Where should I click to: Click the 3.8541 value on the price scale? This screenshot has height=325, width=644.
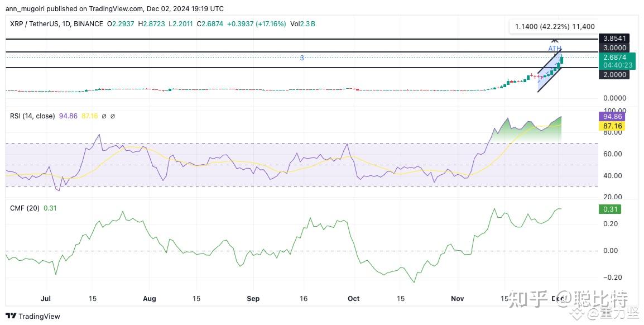pos(614,38)
